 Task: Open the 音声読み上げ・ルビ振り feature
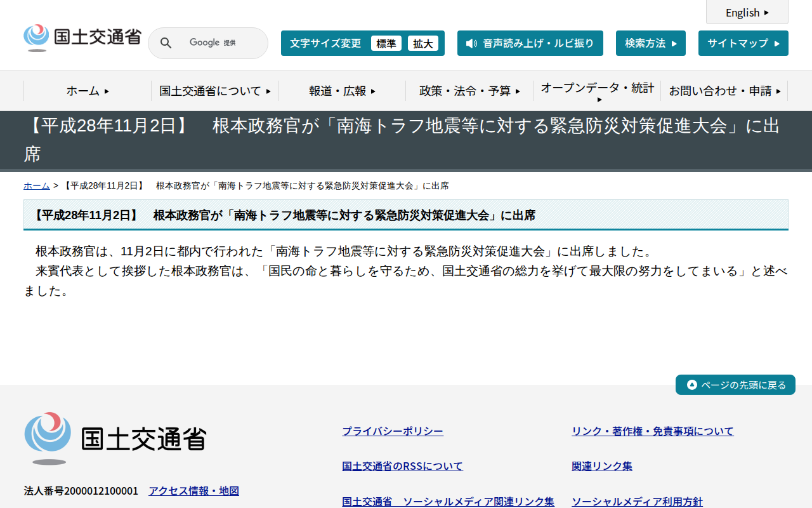coord(530,43)
